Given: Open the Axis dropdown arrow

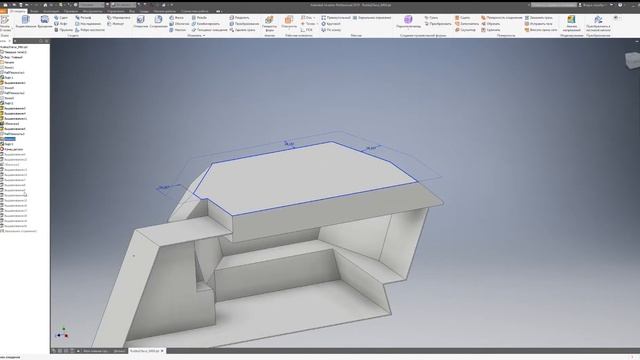Looking at the screenshot, I should pyautogui.click(x=314, y=18).
